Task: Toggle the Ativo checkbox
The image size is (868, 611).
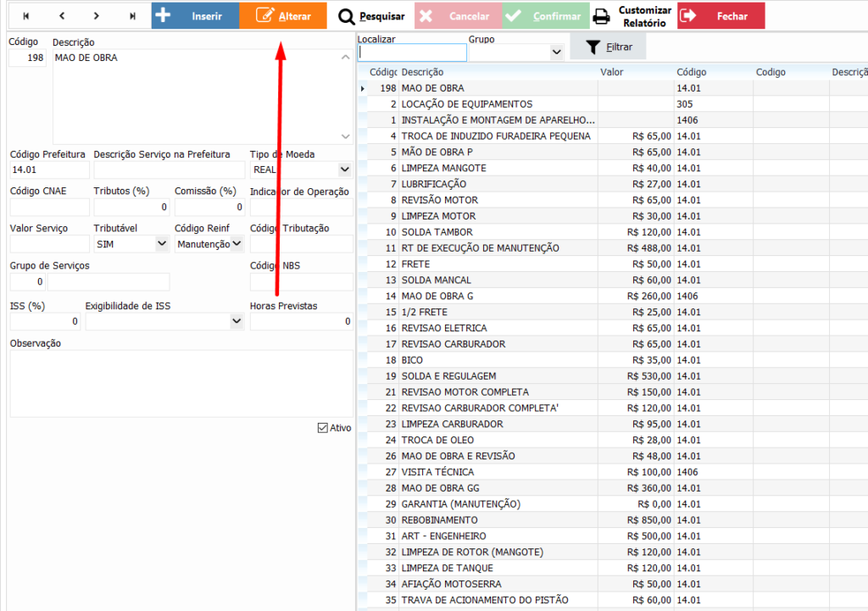Action: tap(322, 428)
